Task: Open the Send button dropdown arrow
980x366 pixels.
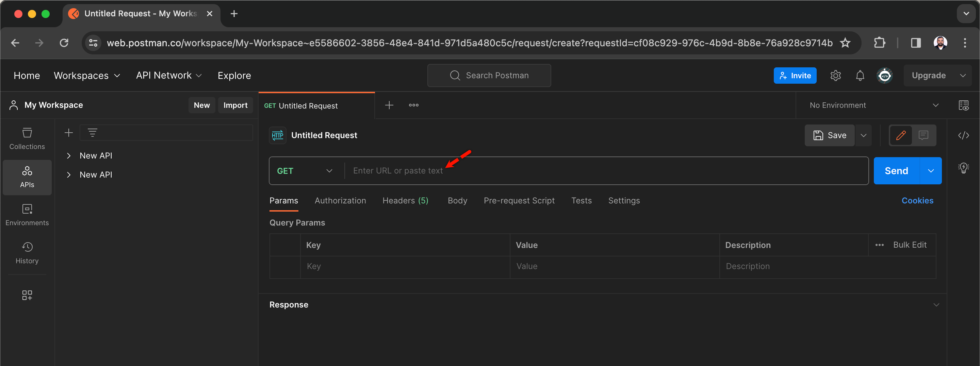Action: (931, 171)
